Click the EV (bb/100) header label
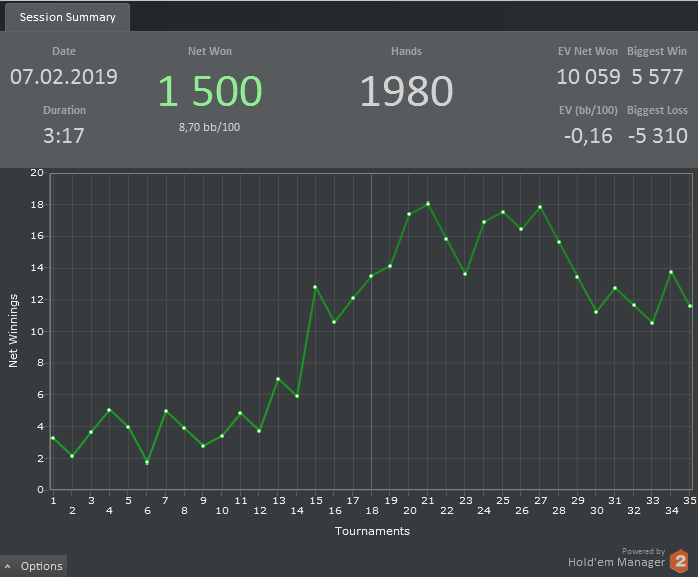The height and width of the screenshot is (577, 698). pyautogui.click(x=588, y=110)
